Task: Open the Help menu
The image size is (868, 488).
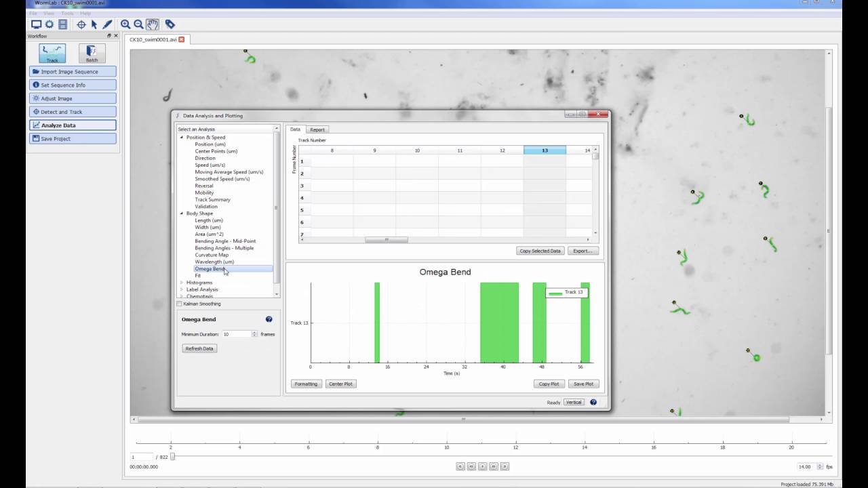Action: pyautogui.click(x=85, y=13)
